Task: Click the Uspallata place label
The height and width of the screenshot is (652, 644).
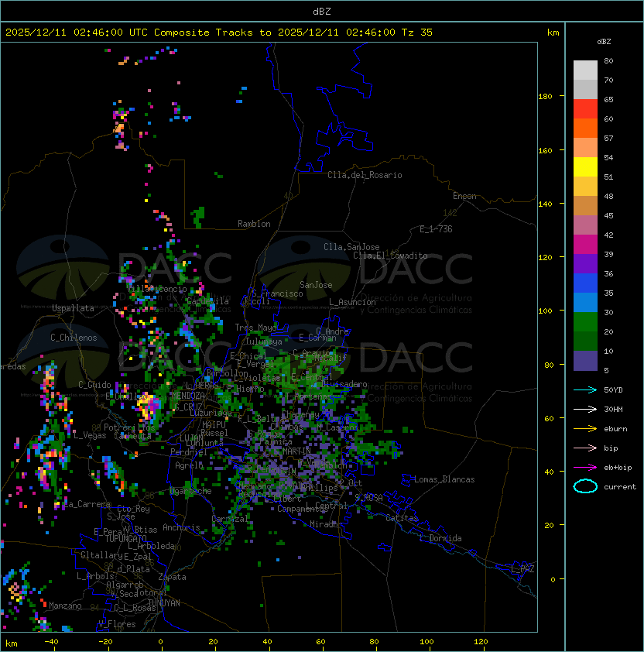Action: coord(73,308)
